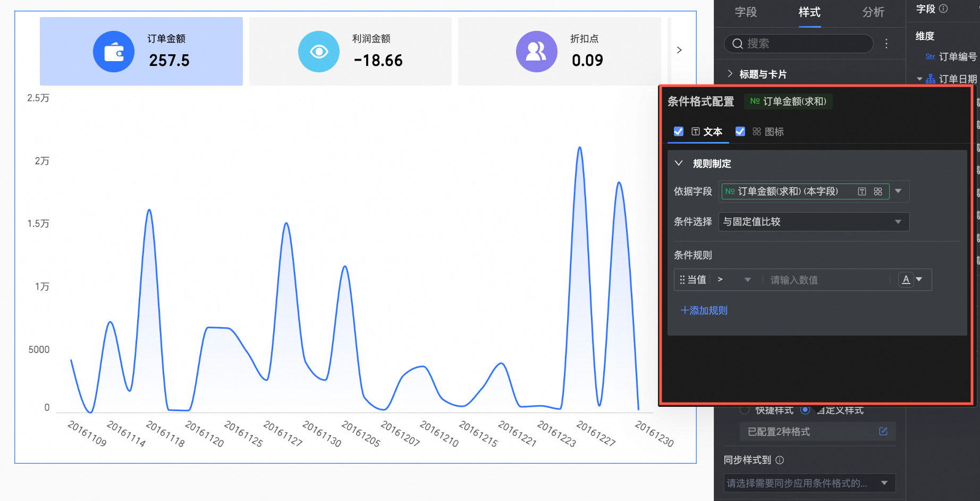
Task: Open the text color picker in rule row
Action: coord(911,280)
